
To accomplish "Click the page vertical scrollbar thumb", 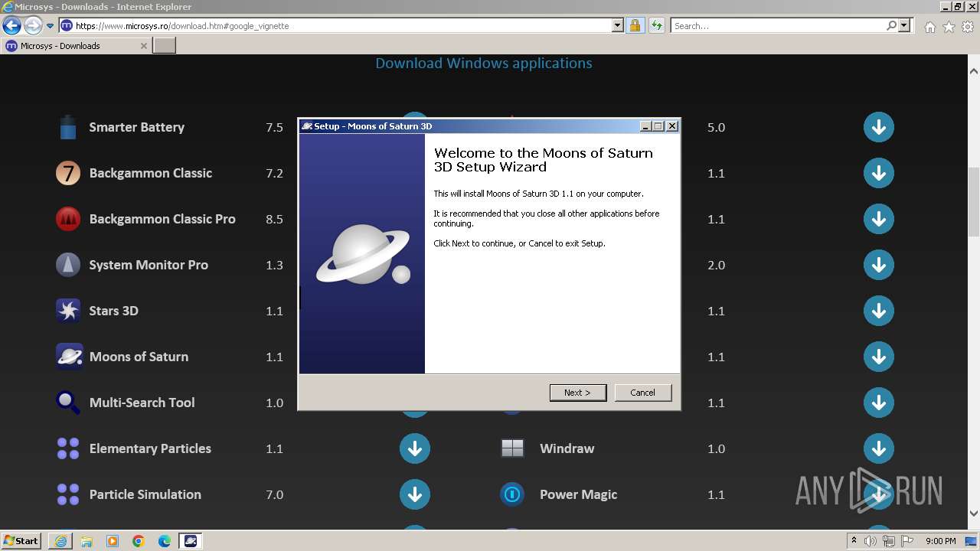I will pos(974,202).
